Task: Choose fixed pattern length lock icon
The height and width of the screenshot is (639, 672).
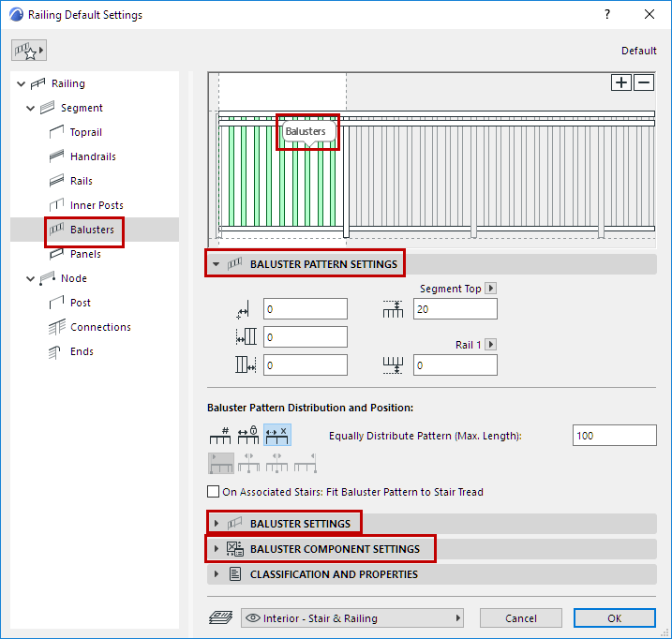Action: [248, 436]
